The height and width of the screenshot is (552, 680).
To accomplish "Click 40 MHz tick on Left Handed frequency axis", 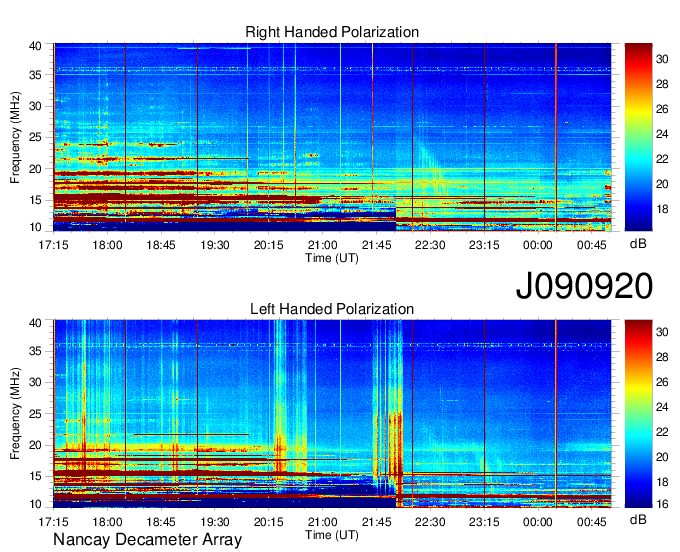I will click(35, 323).
